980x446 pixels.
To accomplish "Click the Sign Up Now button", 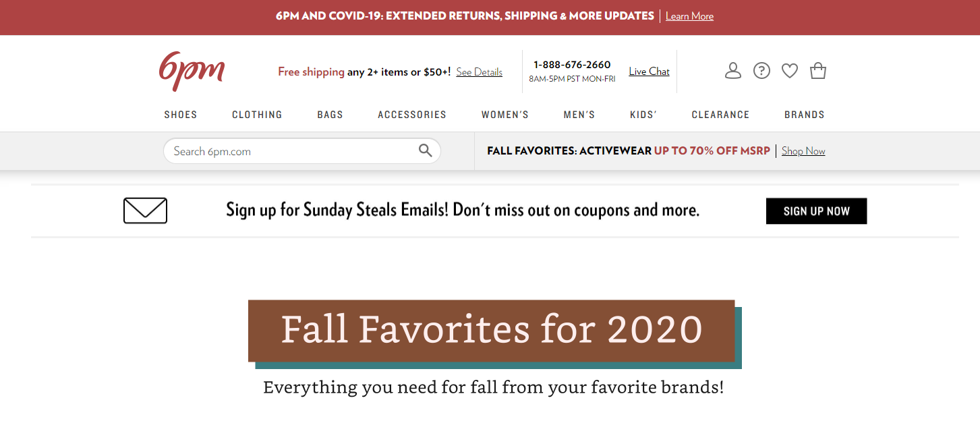I will [x=816, y=211].
